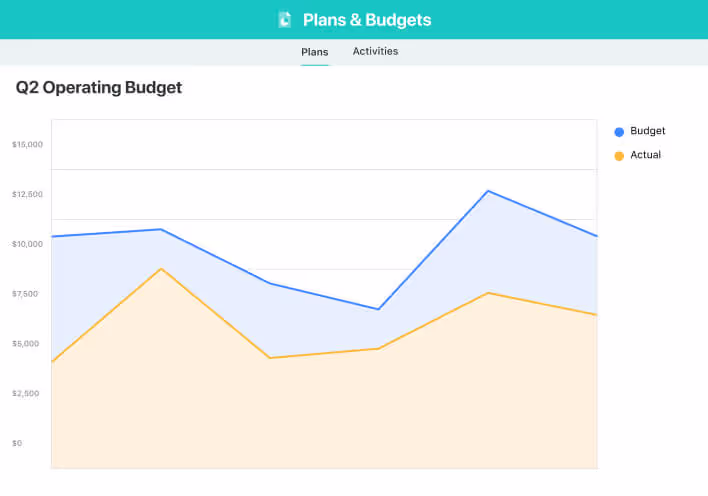Click the $12,500 y-axis label
This screenshot has width=708, height=496.
point(27,194)
